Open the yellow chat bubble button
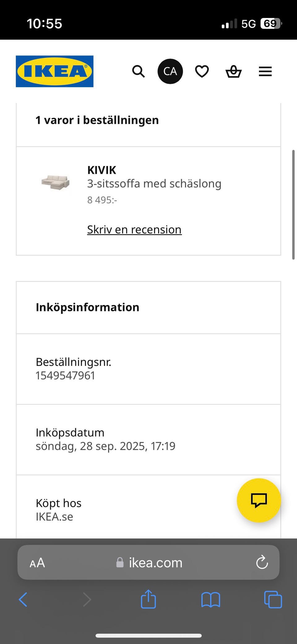The height and width of the screenshot is (644, 297). (259, 500)
